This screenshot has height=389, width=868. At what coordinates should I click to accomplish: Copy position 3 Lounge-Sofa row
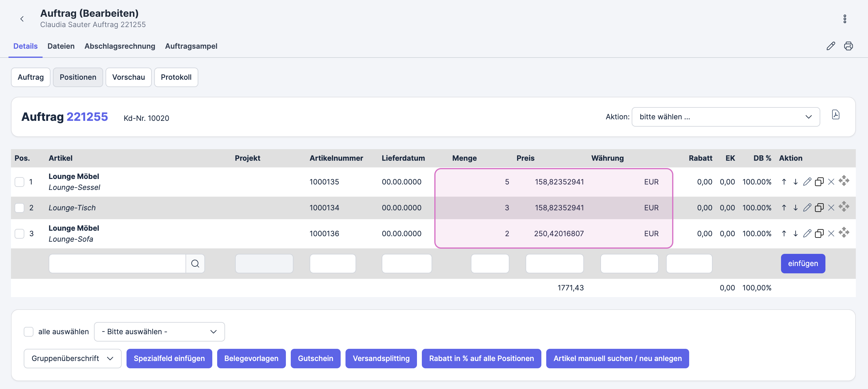pos(819,233)
